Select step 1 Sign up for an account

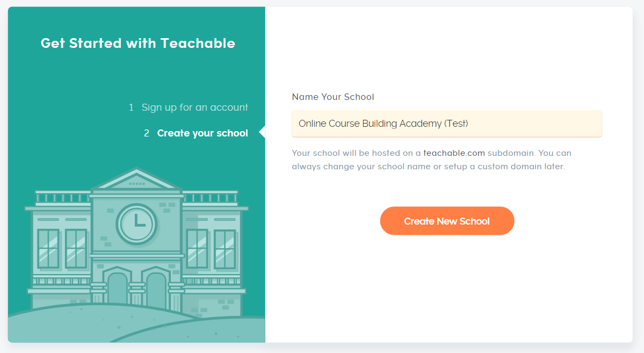(189, 107)
